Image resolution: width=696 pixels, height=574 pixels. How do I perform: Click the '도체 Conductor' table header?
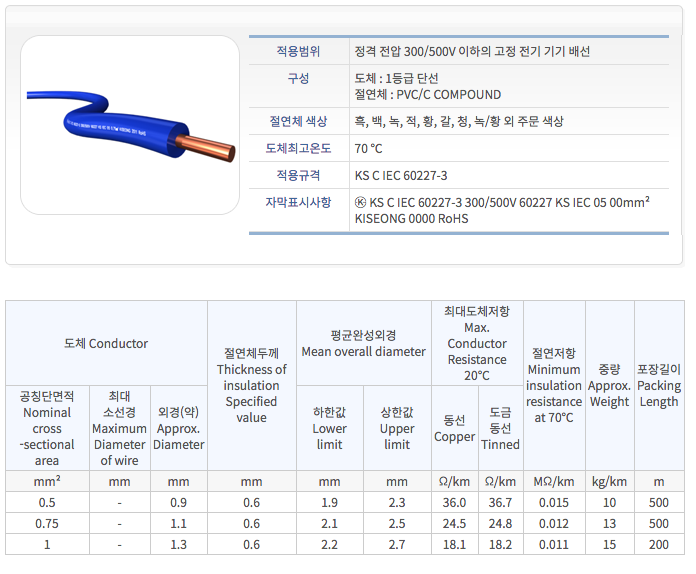[x=106, y=343]
